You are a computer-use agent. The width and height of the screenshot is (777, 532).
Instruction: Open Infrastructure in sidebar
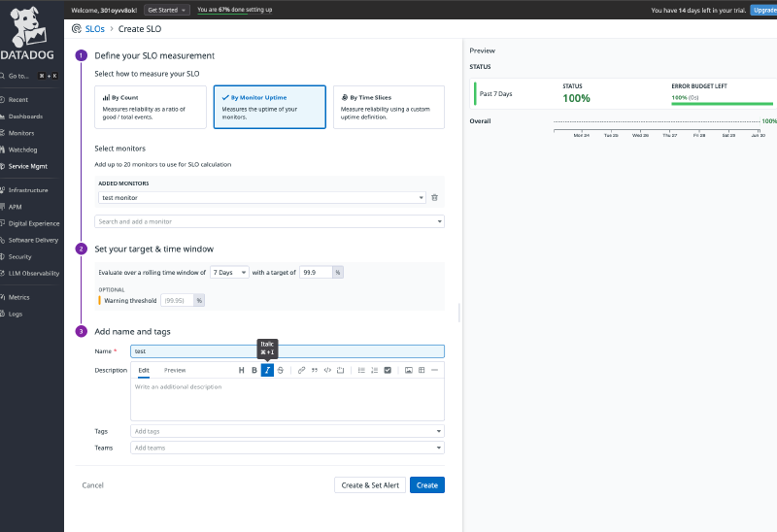click(28, 190)
